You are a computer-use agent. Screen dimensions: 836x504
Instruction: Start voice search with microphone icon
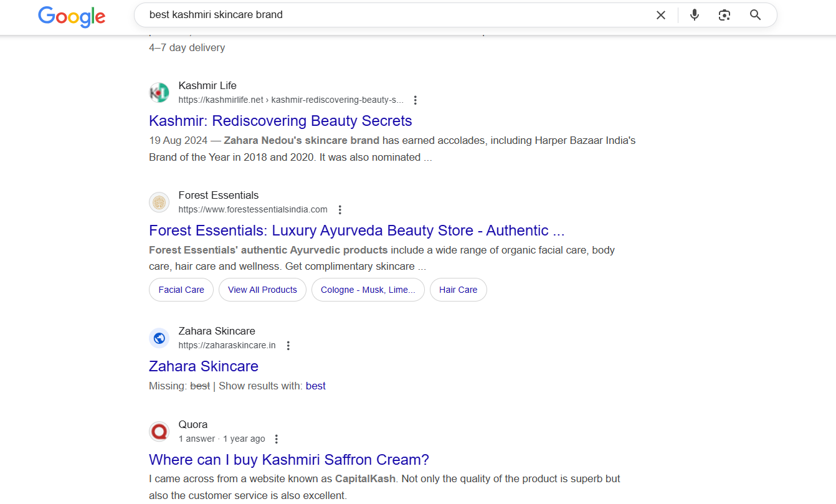[x=695, y=15]
